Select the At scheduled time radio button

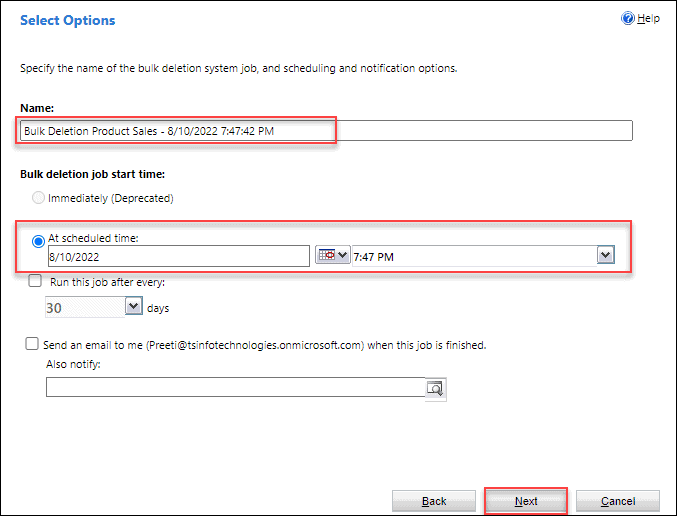click(38, 241)
